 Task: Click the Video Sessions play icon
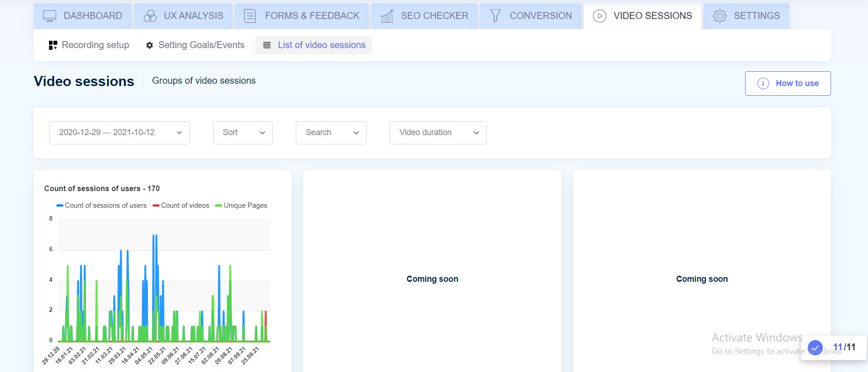point(599,16)
